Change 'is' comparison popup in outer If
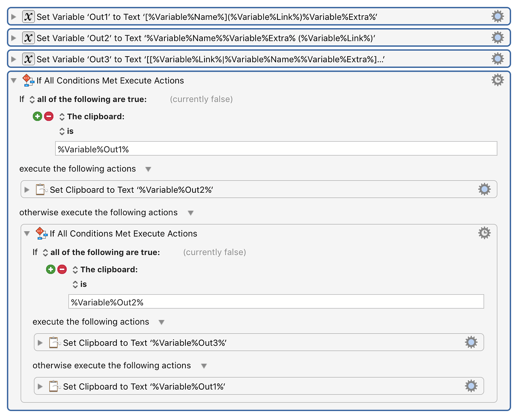The width and height of the screenshot is (518, 420). pos(66,131)
